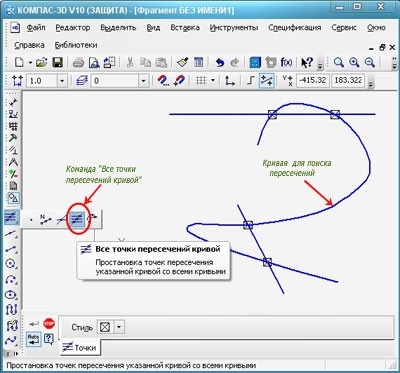Open the layer 0 dropdown arrow
The width and height of the screenshot is (400, 373).
coord(144,81)
